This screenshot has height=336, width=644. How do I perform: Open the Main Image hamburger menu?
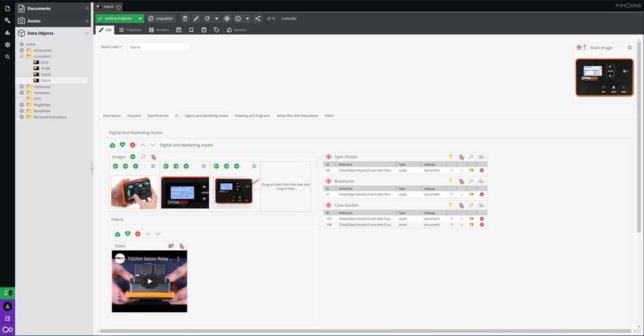click(x=630, y=48)
